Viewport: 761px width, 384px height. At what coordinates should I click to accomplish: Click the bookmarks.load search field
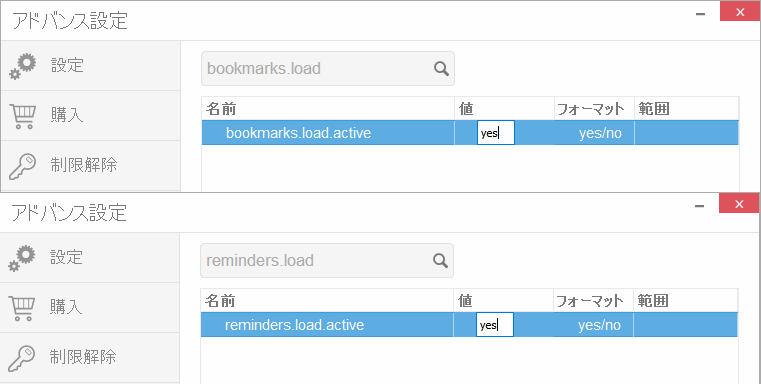[x=328, y=68]
